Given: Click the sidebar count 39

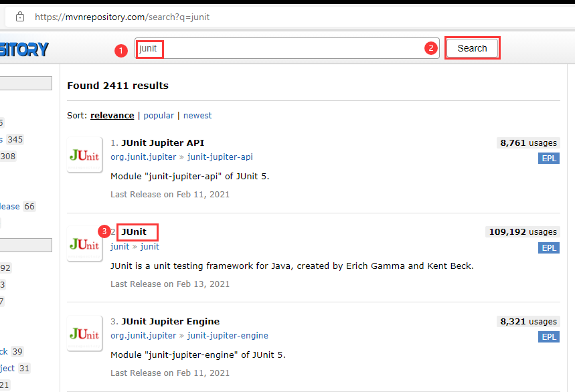Looking at the screenshot, I should (17, 352).
